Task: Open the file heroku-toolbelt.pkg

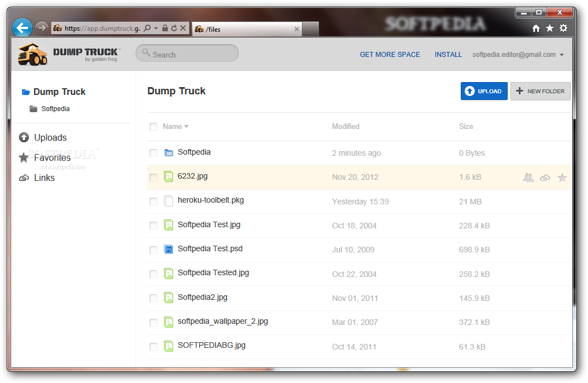Action: pyautogui.click(x=211, y=200)
